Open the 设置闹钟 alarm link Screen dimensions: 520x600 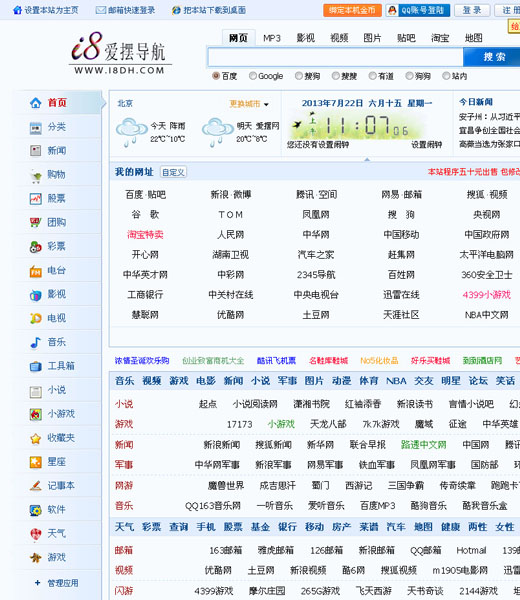click(x=427, y=145)
